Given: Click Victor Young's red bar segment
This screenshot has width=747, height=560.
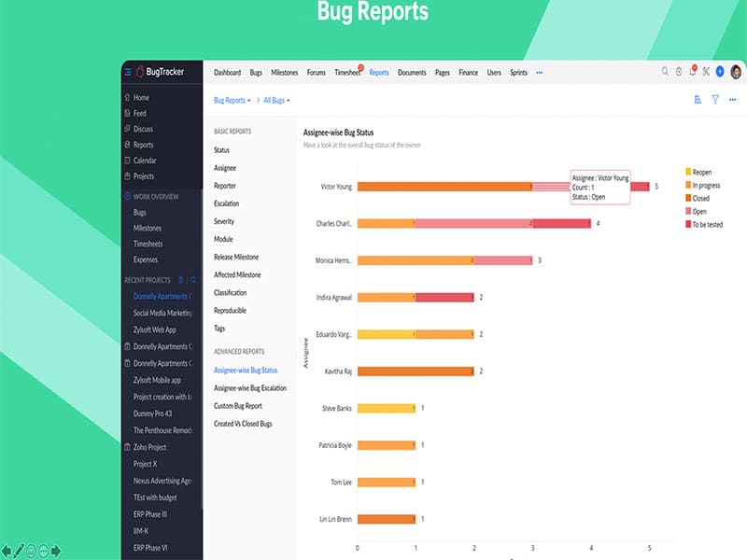Looking at the screenshot, I should pos(639,185).
